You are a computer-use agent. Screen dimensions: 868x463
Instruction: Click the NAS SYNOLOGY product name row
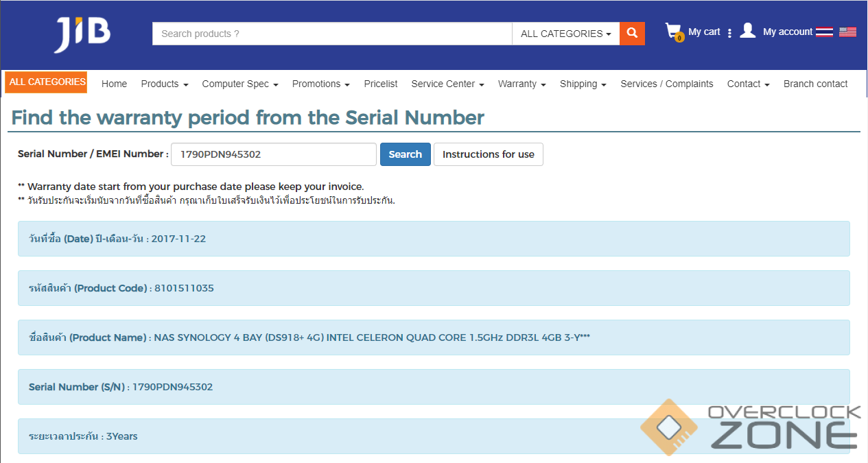click(x=434, y=337)
